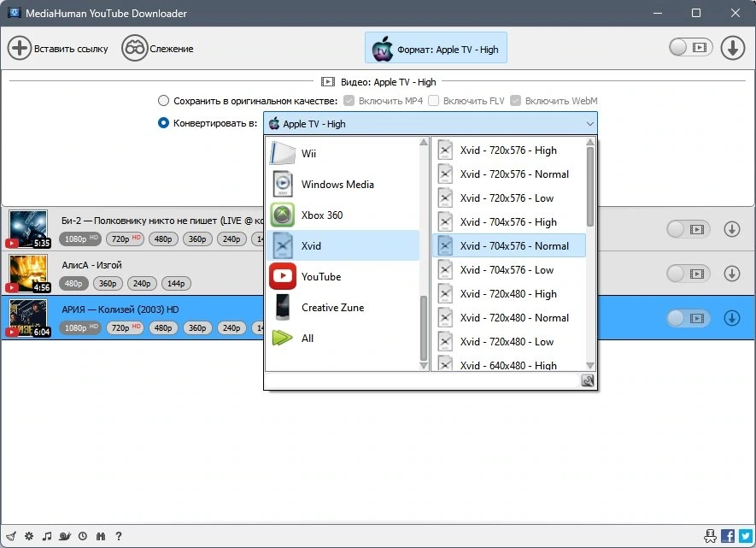This screenshot has width=756, height=548.
Task: Toggle Включить FLV checkbox
Action: [433, 101]
